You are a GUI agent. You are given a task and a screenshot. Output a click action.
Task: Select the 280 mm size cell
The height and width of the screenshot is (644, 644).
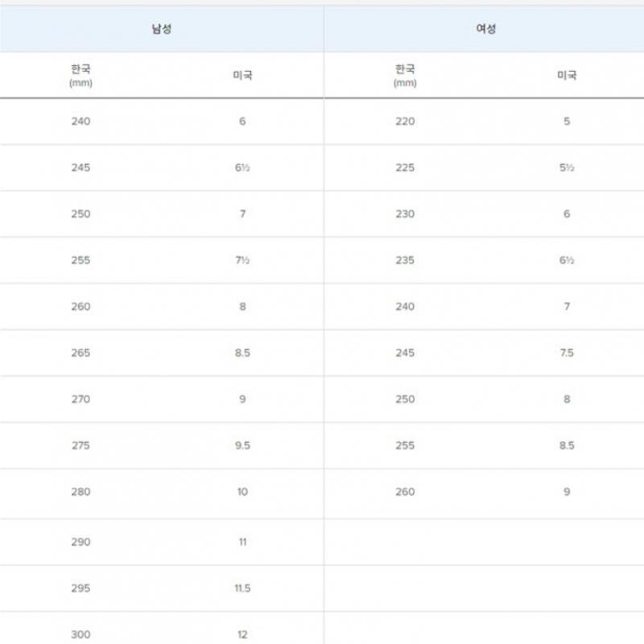80,492
